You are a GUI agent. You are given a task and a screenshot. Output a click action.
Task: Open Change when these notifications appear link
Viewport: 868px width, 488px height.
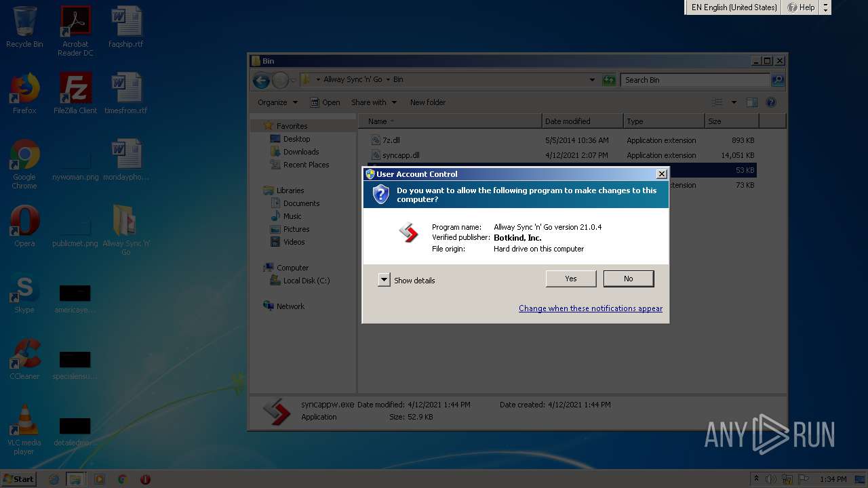591,308
